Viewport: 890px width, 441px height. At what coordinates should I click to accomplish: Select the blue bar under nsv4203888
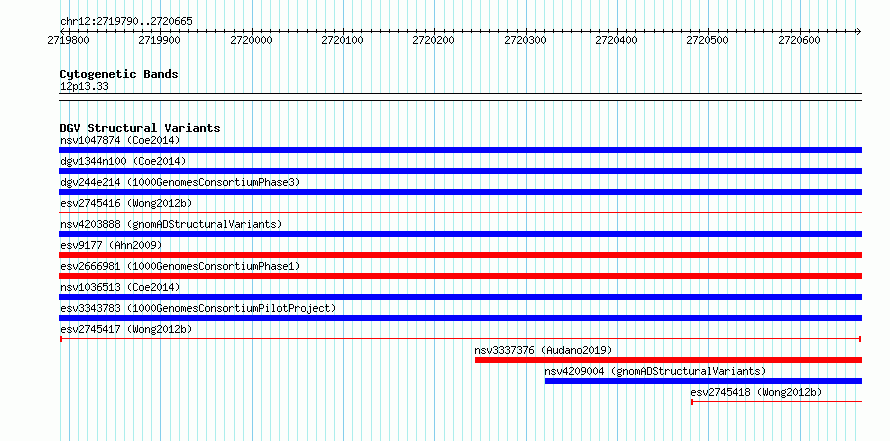click(x=460, y=234)
